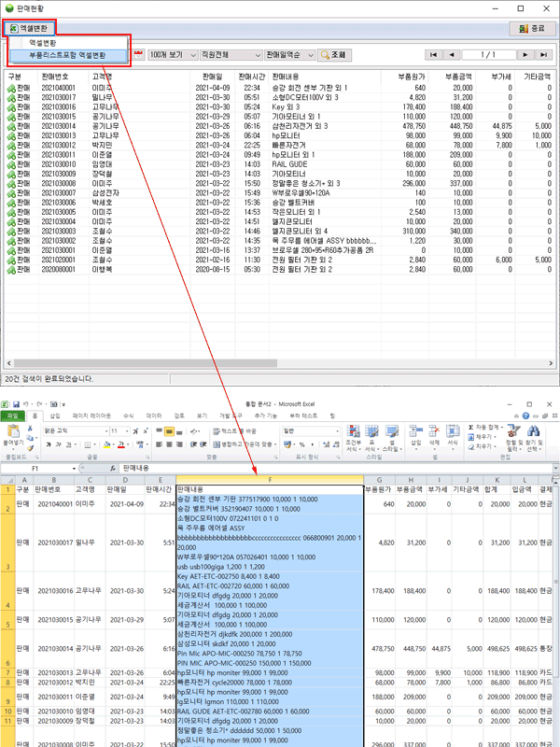The height and width of the screenshot is (747, 560).
Task: Toggle underline formatting in Excel
Action: click(x=68, y=445)
